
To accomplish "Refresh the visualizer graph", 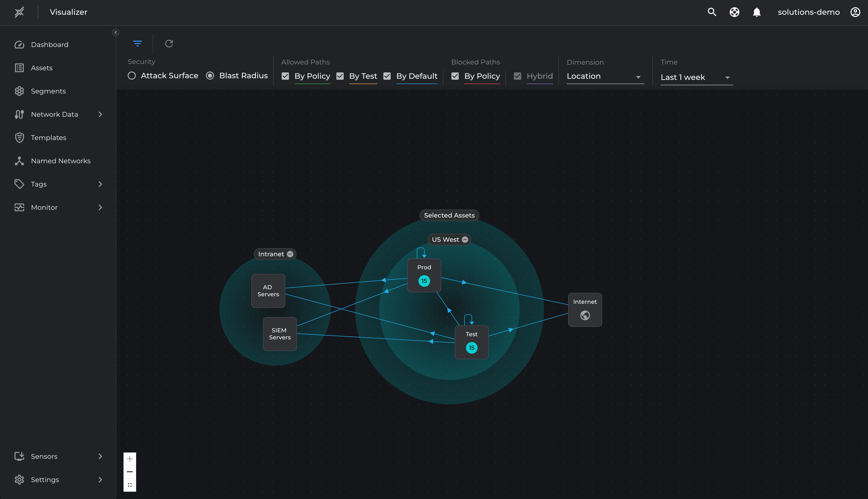I will [x=169, y=44].
